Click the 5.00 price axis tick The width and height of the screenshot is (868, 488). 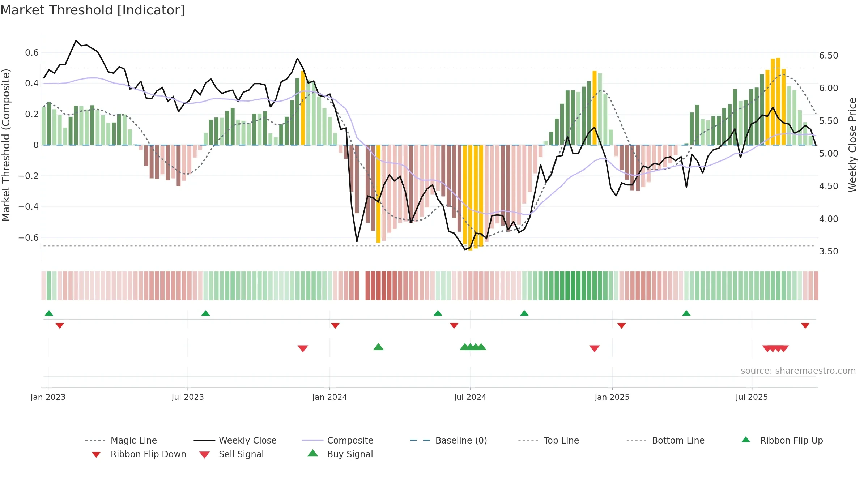coord(829,154)
